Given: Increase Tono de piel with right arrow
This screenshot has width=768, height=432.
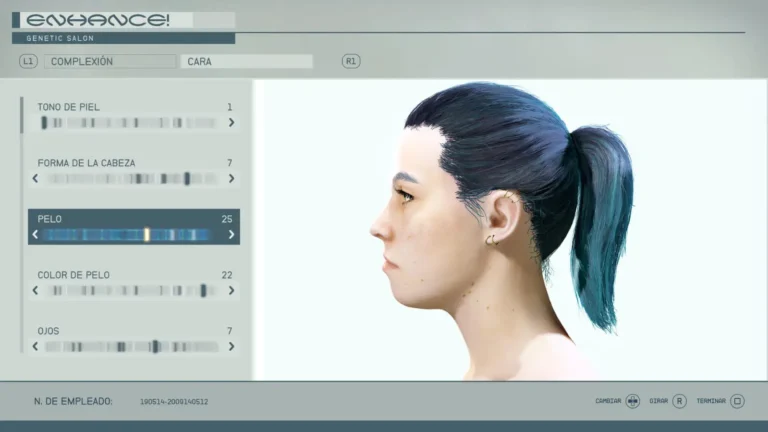Looking at the screenshot, I should click(x=231, y=123).
